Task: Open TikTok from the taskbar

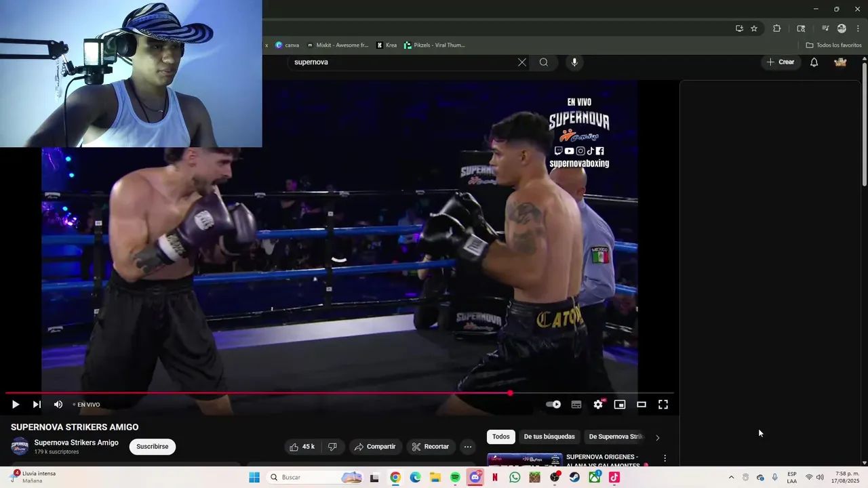Action: 614,477
